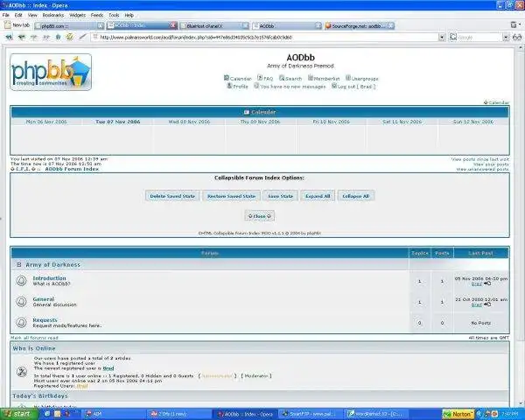Close the collapsible forum options panel
The height and width of the screenshot is (420, 525).
[260, 216]
